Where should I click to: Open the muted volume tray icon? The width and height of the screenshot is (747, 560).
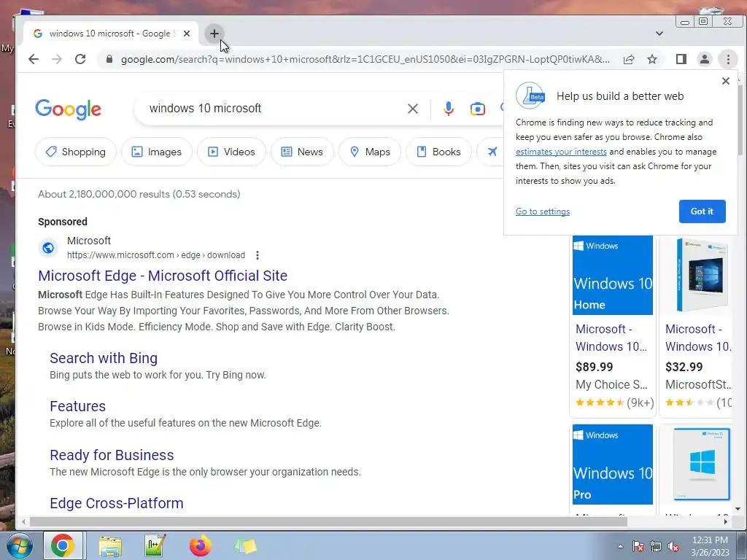(x=673, y=546)
